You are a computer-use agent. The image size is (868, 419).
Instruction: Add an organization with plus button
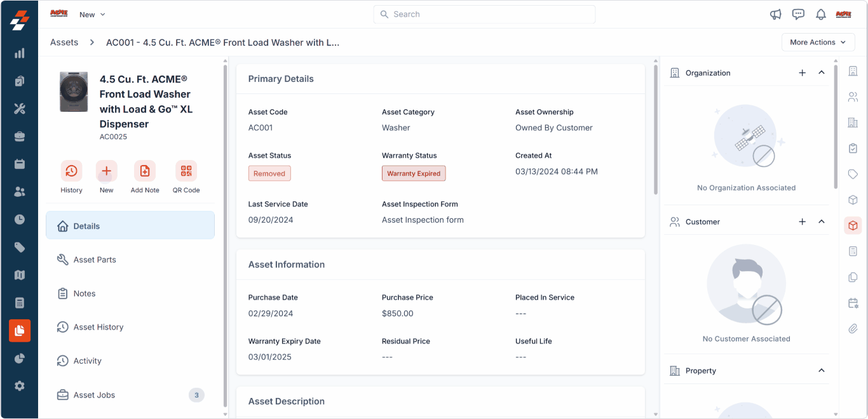coord(803,73)
